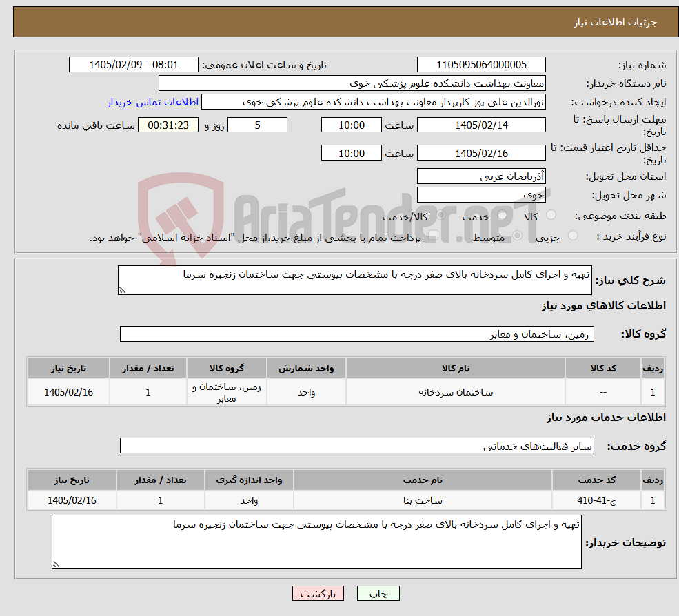Click the buyer notes textarea
Viewport: 679px width, 616px height.
(x=316, y=542)
